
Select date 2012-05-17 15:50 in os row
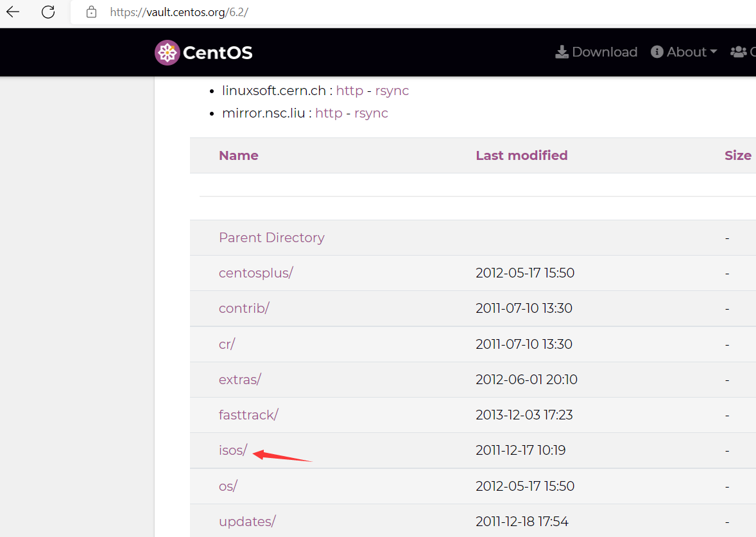[x=525, y=486]
